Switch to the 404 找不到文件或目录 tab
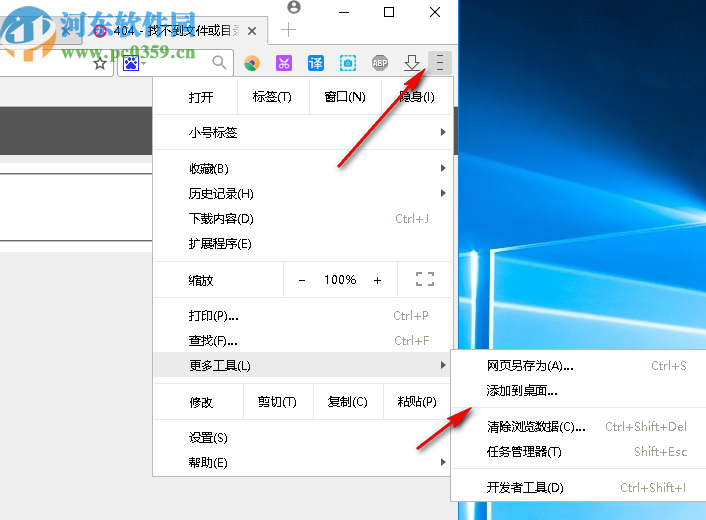The height and width of the screenshot is (520, 706). (176, 31)
